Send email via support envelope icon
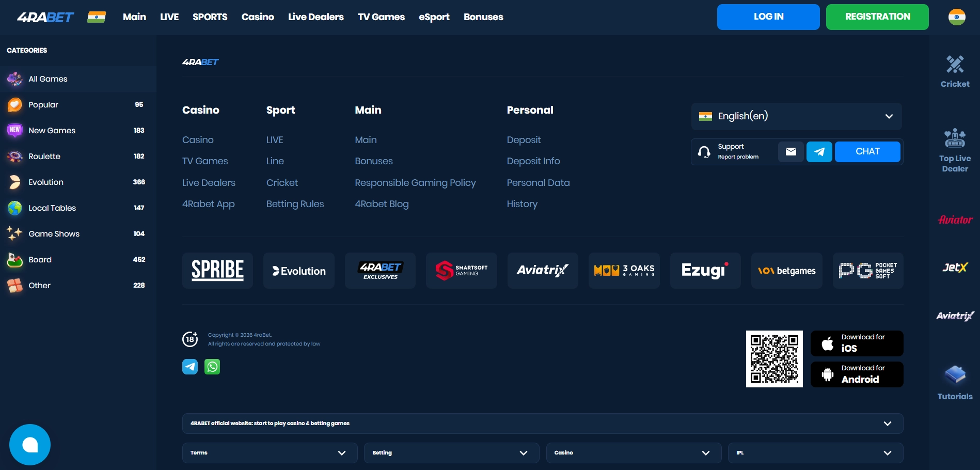This screenshot has height=470, width=980. point(791,152)
